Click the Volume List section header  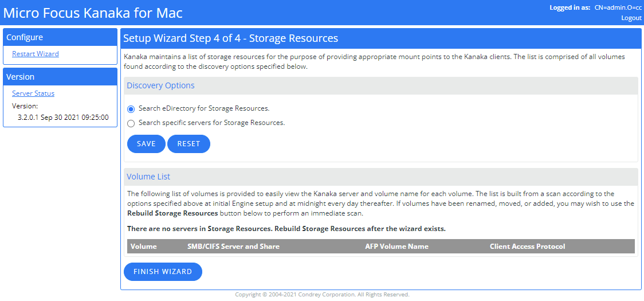tap(148, 177)
